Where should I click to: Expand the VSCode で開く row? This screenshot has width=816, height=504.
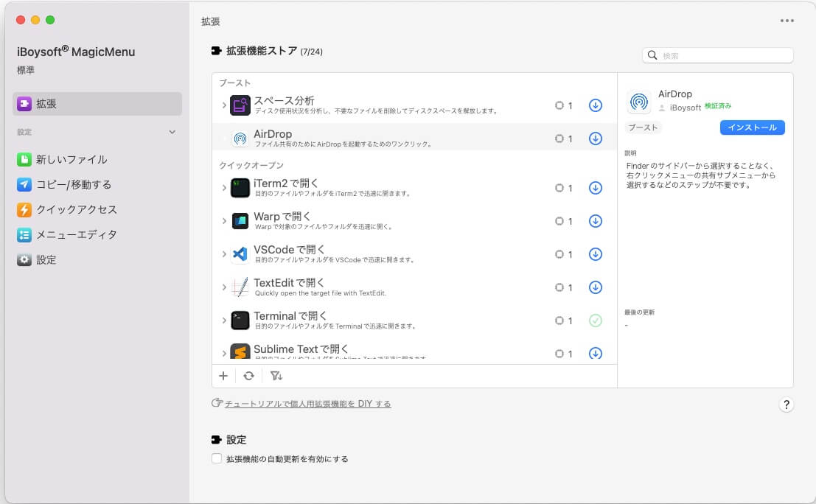coord(224,253)
